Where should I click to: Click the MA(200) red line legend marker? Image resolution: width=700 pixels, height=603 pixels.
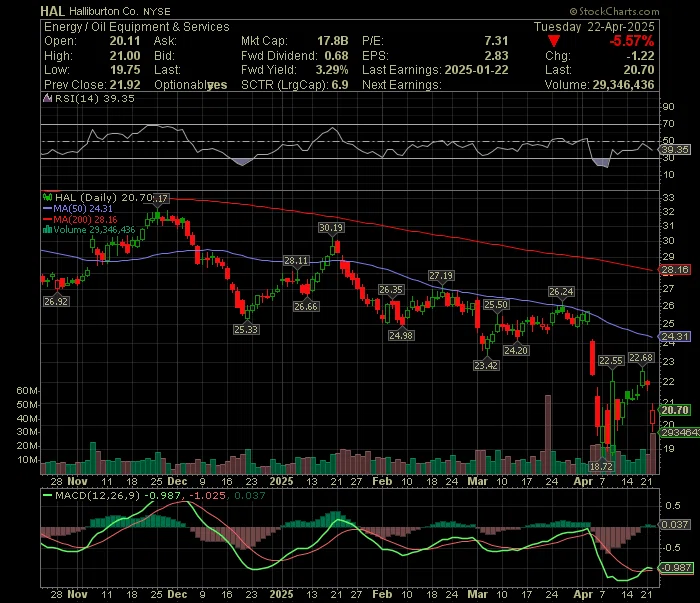point(47,220)
